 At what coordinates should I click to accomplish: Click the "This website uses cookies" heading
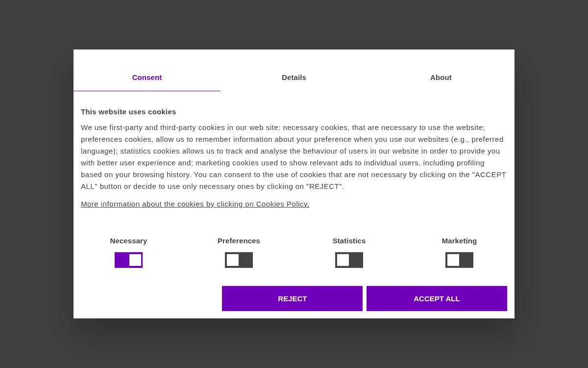(x=128, y=112)
